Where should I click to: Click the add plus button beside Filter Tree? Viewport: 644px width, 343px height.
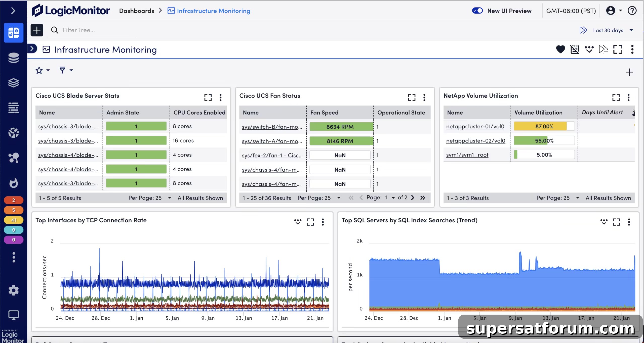(x=37, y=30)
